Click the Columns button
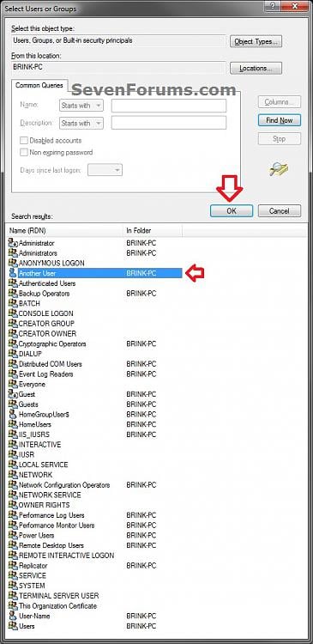This screenshot has width=313, height=644. 280,102
